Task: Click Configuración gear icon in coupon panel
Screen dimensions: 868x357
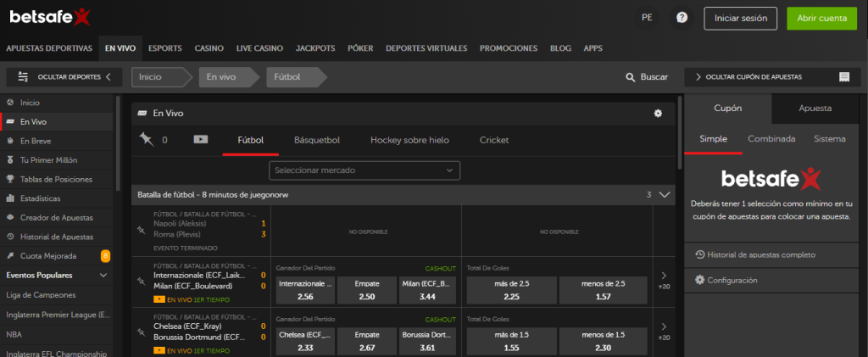Action: [x=699, y=280]
